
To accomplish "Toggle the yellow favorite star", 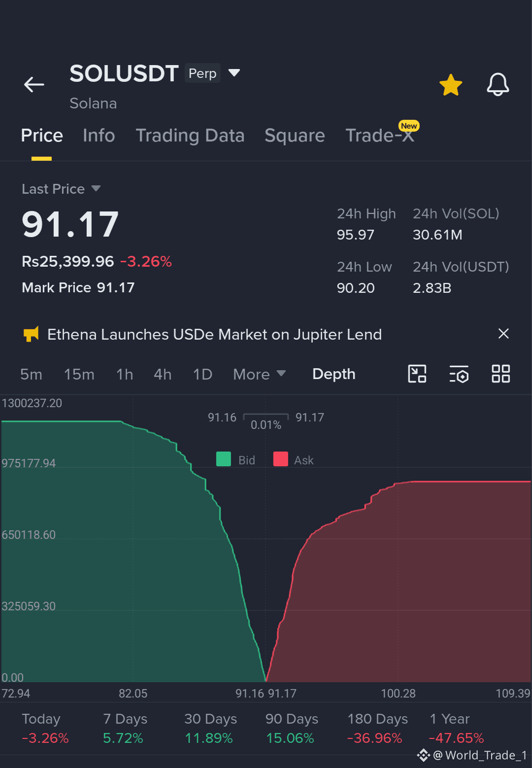I will pyautogui.click(x=451, y=85).
